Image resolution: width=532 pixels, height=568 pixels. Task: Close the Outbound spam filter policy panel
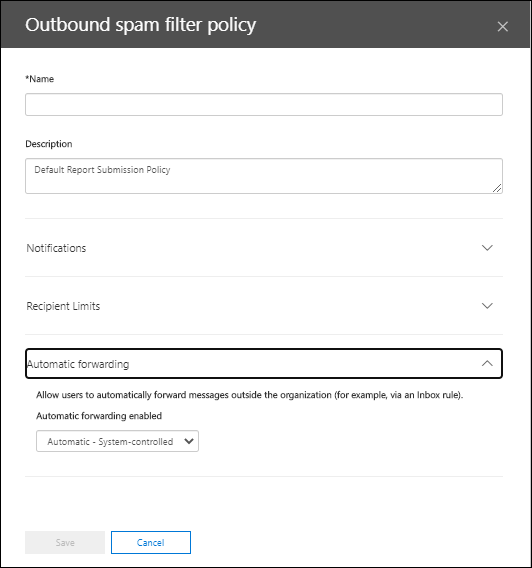pyautogui.click(x=502, y=26)
